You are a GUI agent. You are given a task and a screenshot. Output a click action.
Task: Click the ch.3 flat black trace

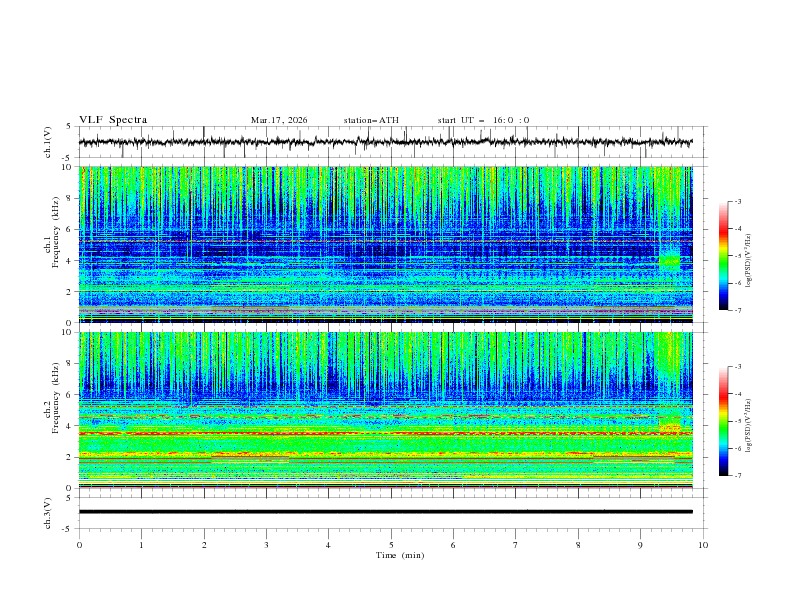click(385, 512)
